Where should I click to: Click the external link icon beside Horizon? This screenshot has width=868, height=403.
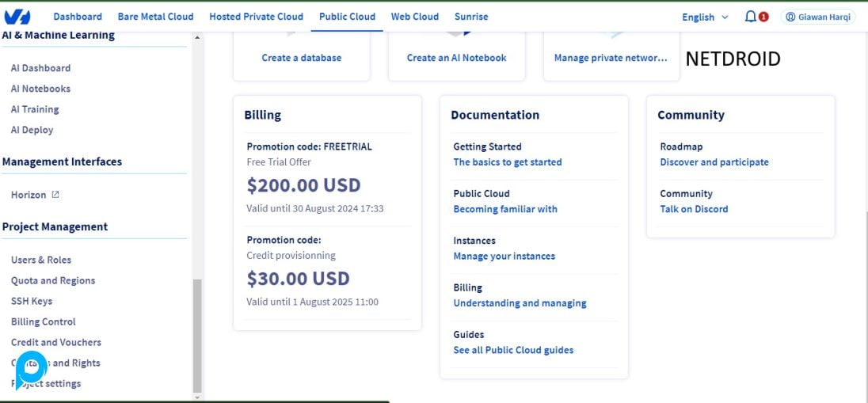[55, 195]
